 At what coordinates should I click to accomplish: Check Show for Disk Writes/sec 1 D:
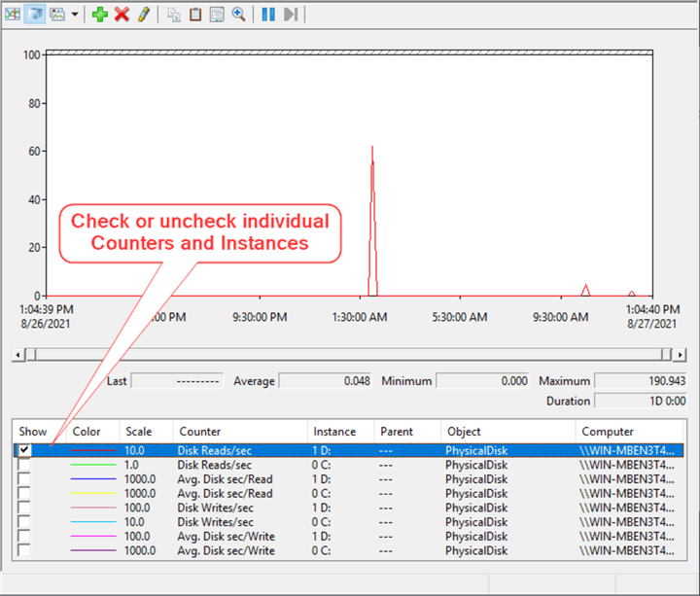point(24,508)
